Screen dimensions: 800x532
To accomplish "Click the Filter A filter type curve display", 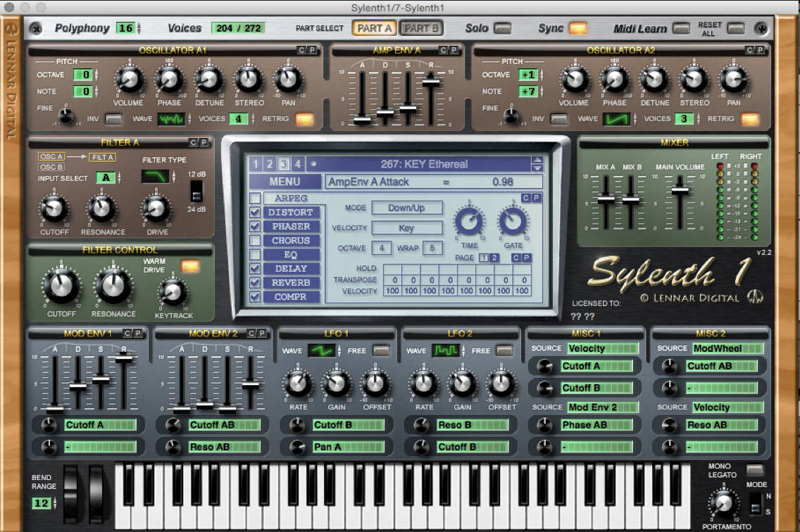I will pos(155,177).
